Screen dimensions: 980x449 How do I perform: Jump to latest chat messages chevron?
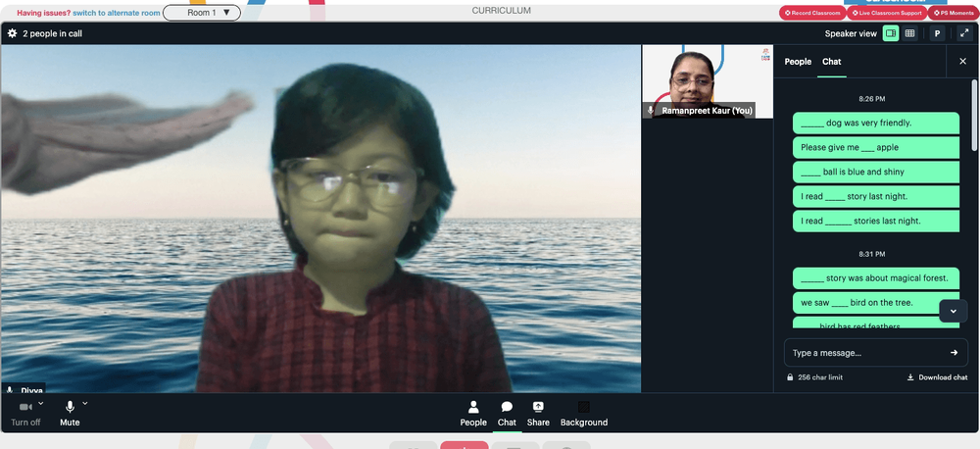954,311
